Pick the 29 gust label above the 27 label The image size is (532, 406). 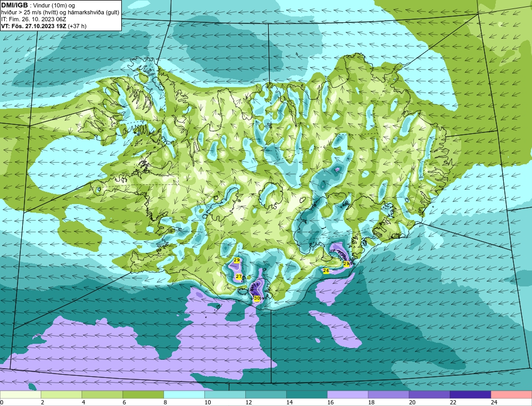(x=237, y=260)
